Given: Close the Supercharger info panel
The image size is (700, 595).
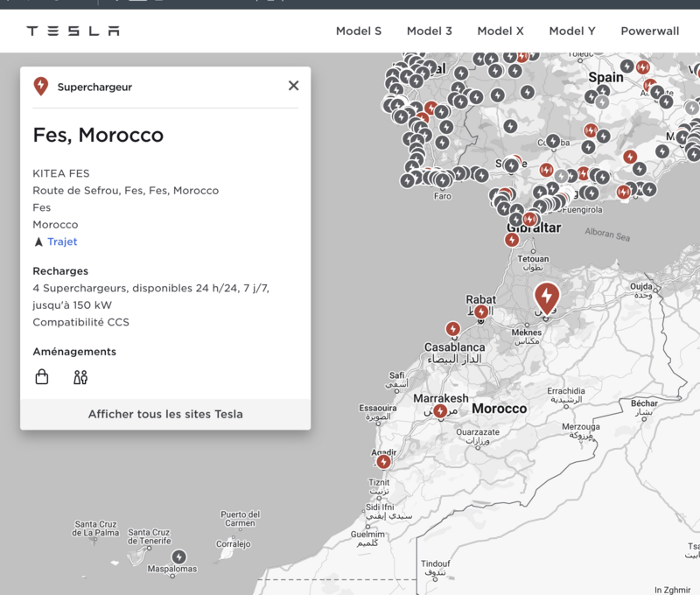Looking at the screenshot, I should coord(293,85).
